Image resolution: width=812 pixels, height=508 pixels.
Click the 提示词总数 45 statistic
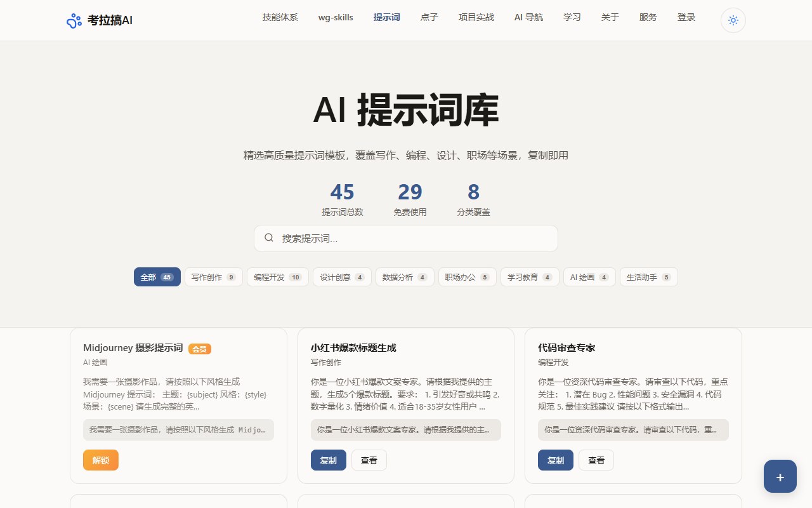(343, 199)
